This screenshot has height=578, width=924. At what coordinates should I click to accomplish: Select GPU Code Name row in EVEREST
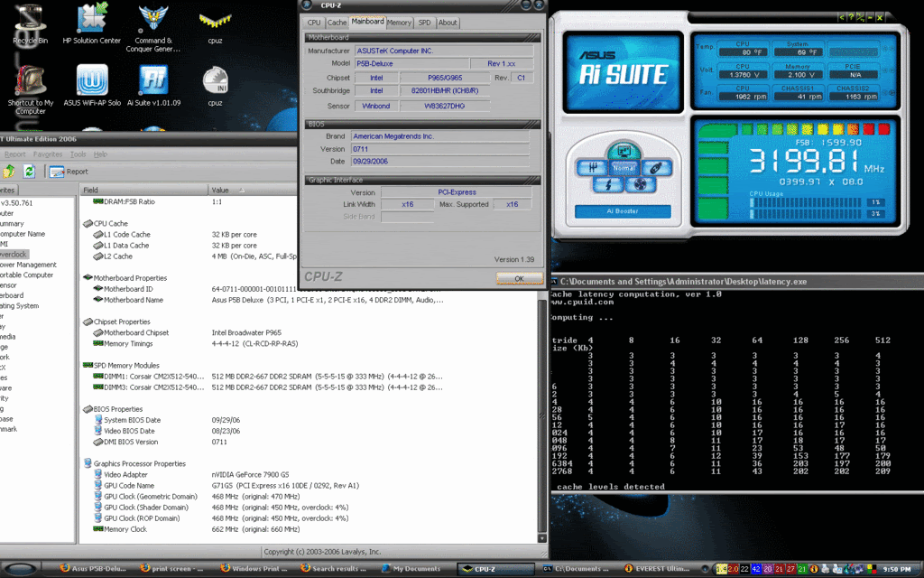[x=226, y=485]
